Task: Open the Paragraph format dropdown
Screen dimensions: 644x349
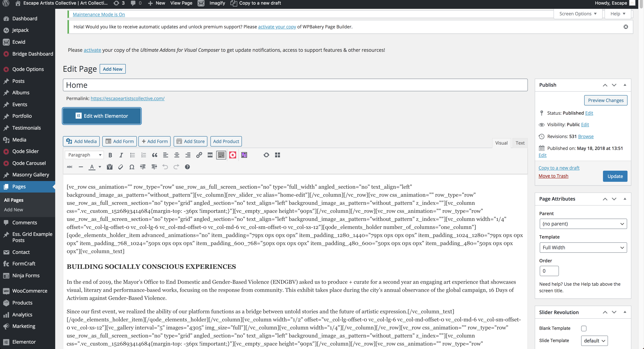Action: click(x=84, y=155)
